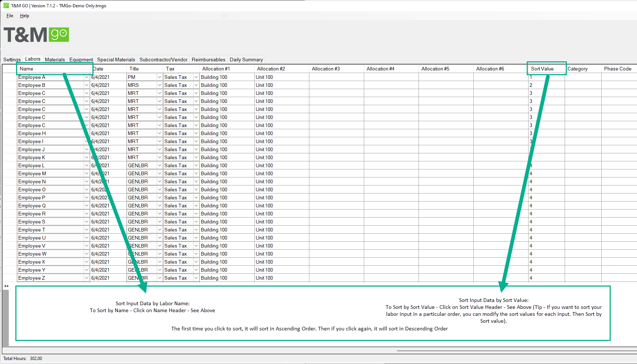Switch to the Equipment tab

[x=81, y=60]
